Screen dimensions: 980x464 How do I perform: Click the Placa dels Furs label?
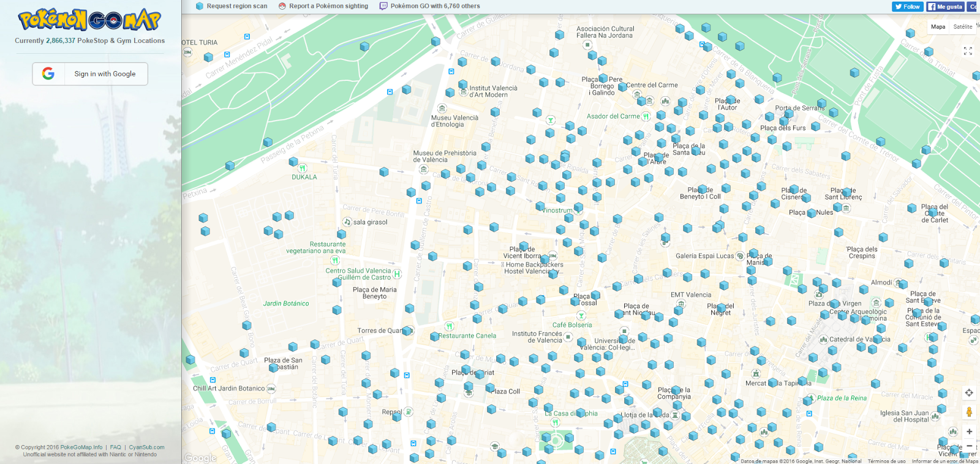tap(783, 128)
